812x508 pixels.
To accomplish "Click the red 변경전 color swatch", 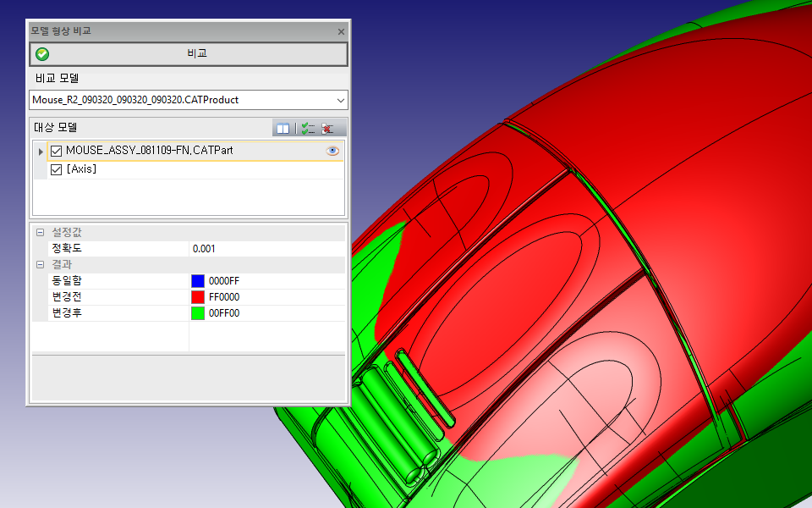I will point(198,296).
